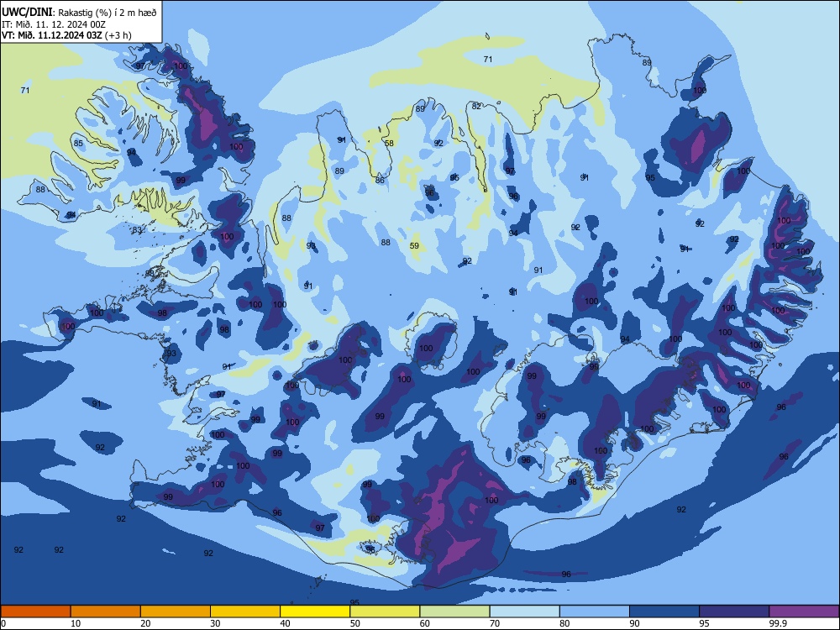Click the '40' label on the legend scale

(285, 623)
